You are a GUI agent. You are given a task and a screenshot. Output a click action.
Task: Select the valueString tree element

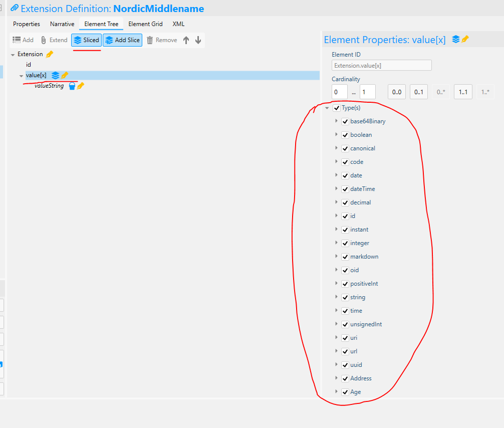point(49,86)
